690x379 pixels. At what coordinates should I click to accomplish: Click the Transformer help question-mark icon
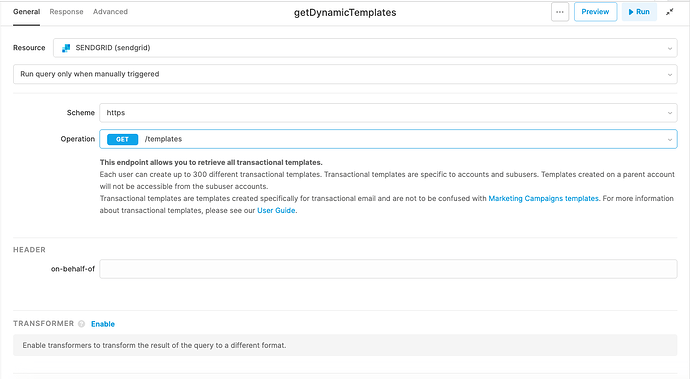coord(81,324)
